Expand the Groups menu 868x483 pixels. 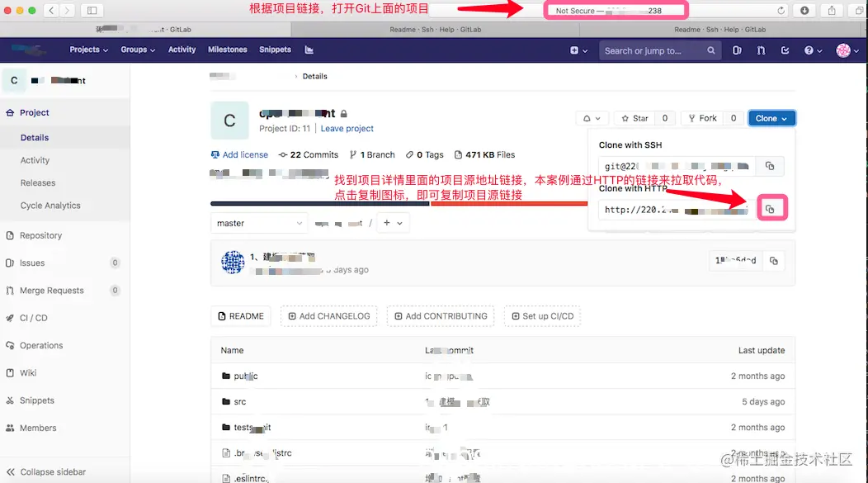[x=138, y=50]
